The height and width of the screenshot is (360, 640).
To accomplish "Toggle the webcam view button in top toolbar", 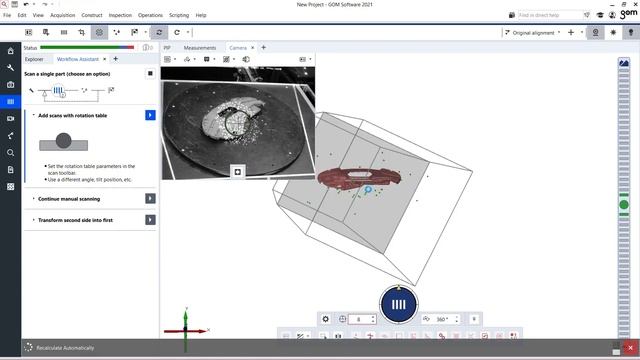I will point(596,32).
